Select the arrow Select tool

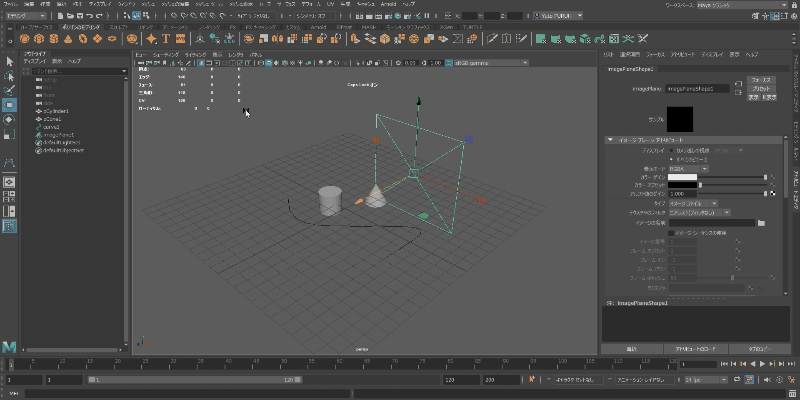[x=10, y=62]
